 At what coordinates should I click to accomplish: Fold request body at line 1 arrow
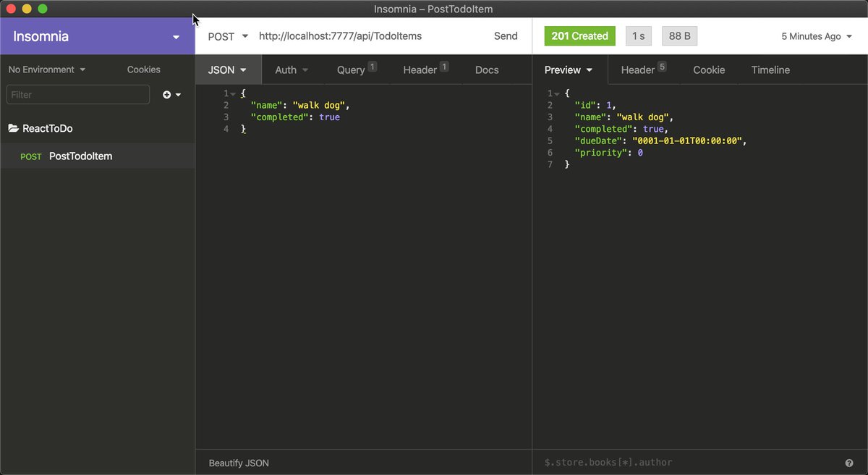tap(233, 94)
